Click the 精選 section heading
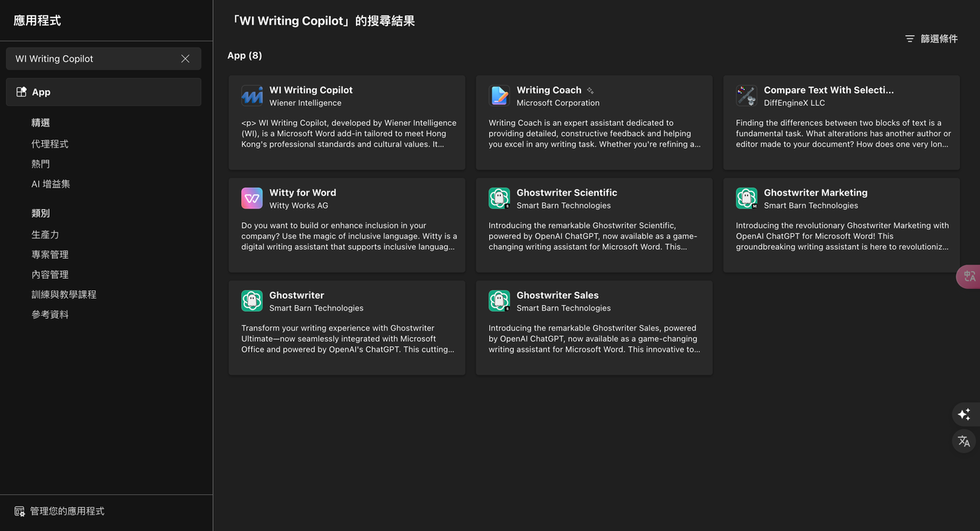The image size is (980, 531). pyautogui.click(x=41, y=123)
